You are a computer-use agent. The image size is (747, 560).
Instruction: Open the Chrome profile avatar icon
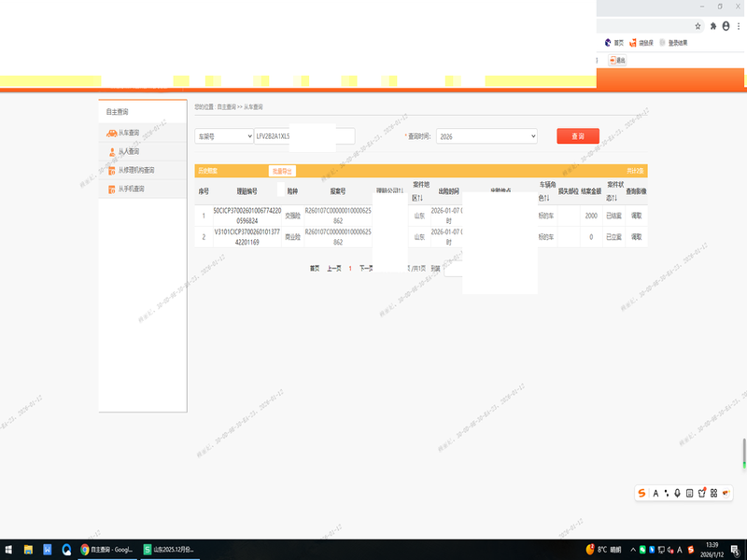click(x=724, y=26)
